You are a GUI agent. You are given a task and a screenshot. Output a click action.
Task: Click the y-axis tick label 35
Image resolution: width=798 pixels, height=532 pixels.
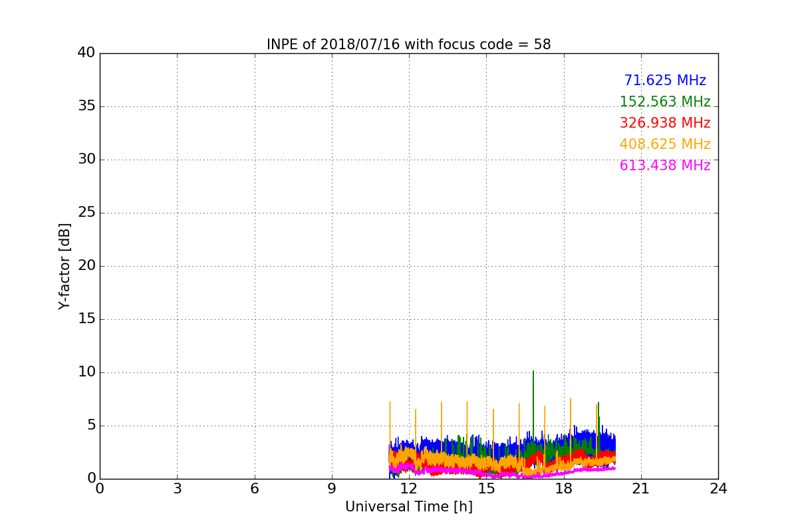click(86, 106)
